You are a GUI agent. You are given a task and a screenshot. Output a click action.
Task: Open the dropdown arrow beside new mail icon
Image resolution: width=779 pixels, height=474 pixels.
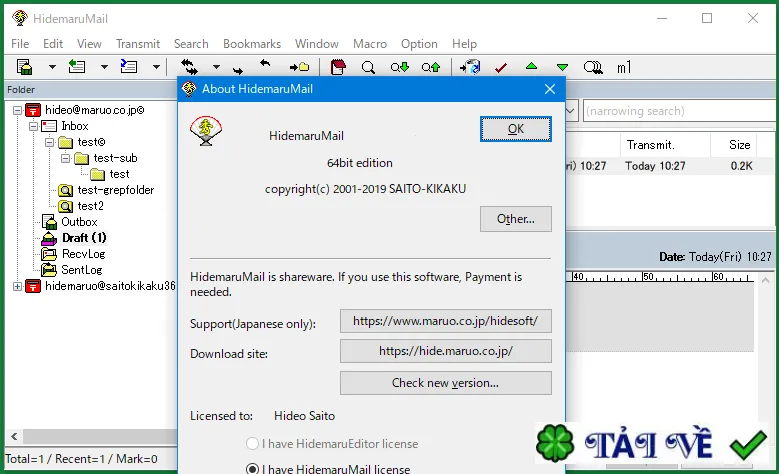click(52, 67)
